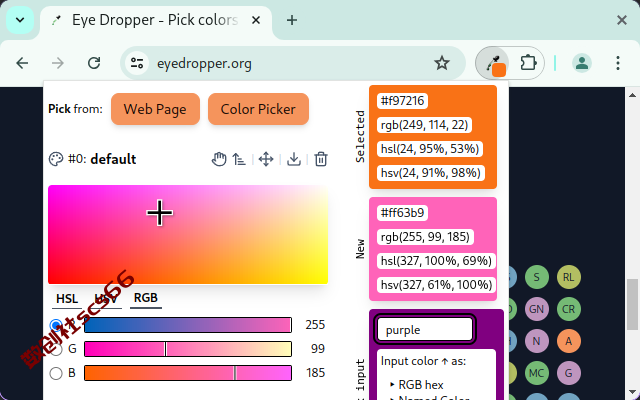Expand the RGB hex input option
640x400 pixels.
[x=417, y=384]
